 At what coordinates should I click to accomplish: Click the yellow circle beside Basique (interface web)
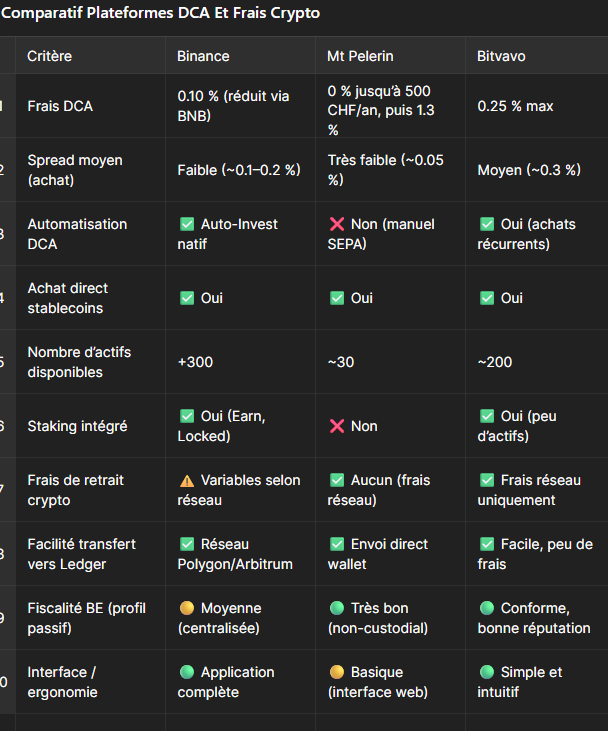coord(336,672)
